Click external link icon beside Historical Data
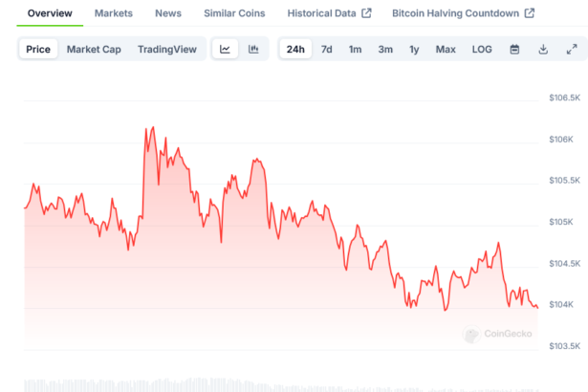Screen dimensions: 588x392 (x=366, y=13)
